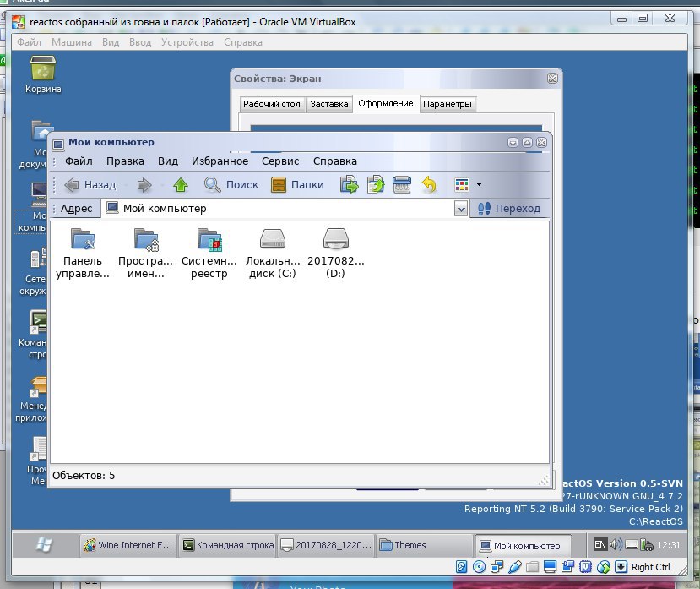Open the Правка menu
This screenshot has width=700, height=589.
pos(125,161)
